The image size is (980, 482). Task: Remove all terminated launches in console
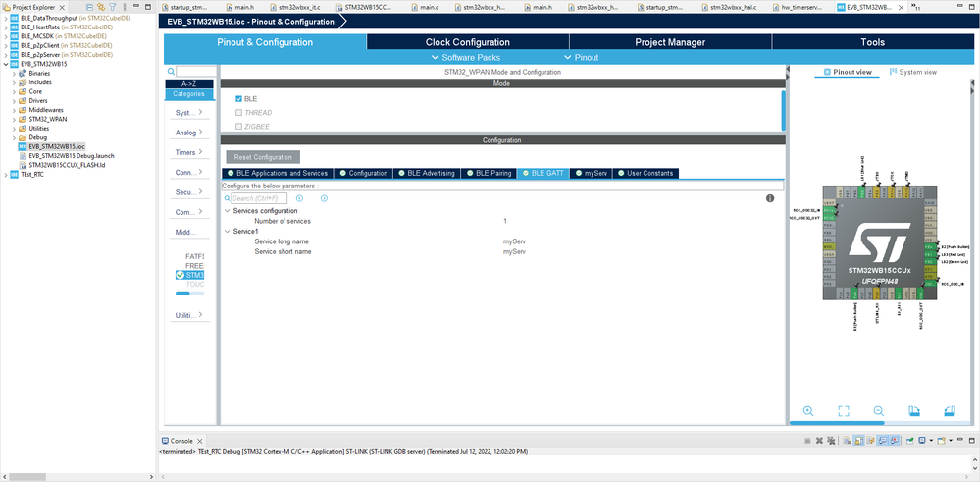click(831, 441)
